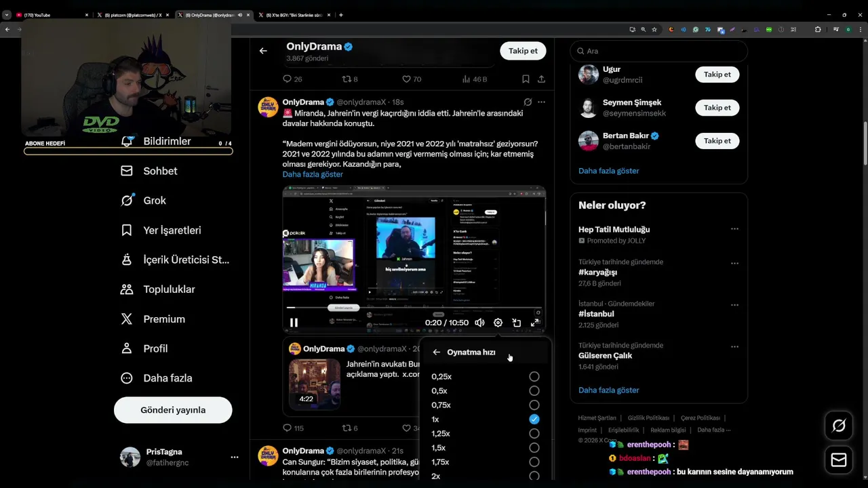Screen dimensions: 868x488
Task: Open the Grok floating button
Action: click(x=839, y=426)
